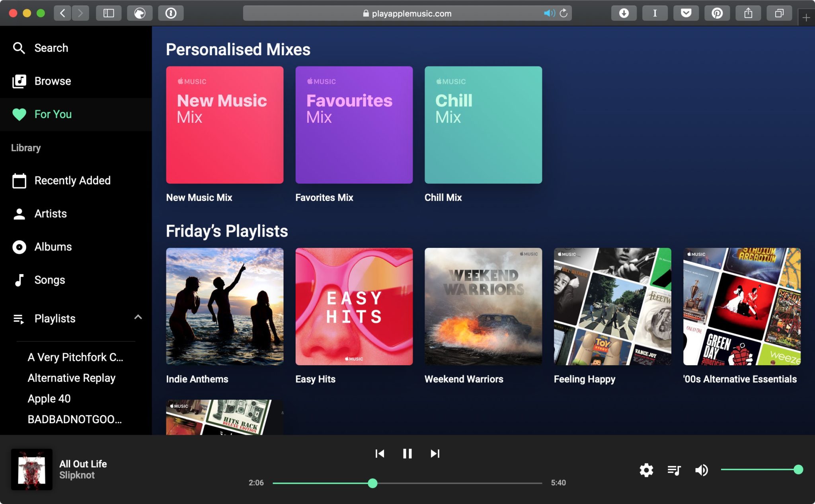Collapse the Playlists section chevron
Image resolution: width=815 pixels, height=504 pixels.
pos(138,317)
